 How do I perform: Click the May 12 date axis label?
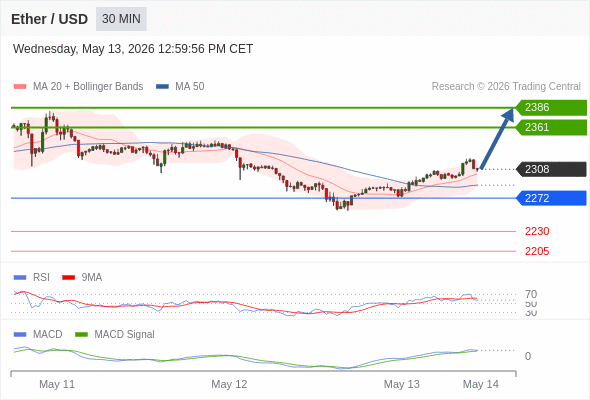[229, 384]
